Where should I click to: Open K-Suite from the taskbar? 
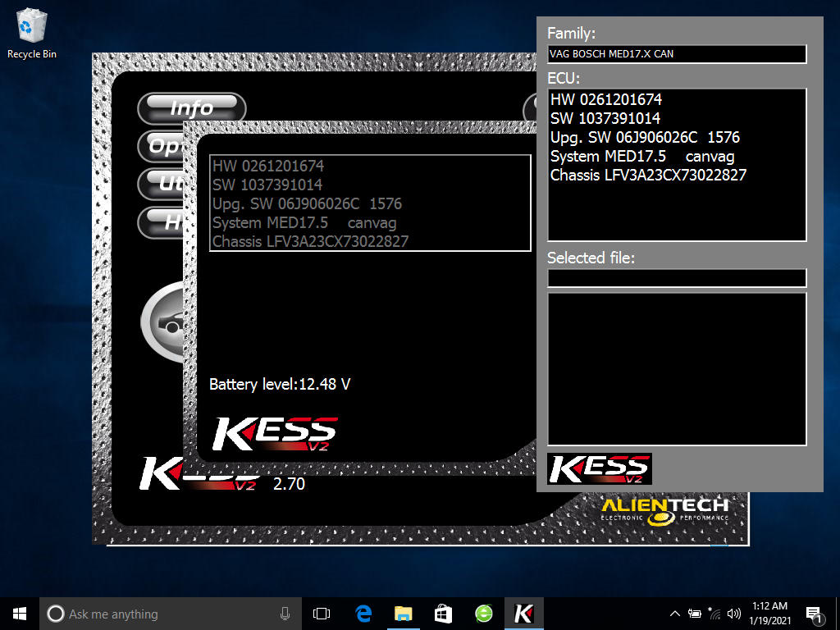point(523,613)
